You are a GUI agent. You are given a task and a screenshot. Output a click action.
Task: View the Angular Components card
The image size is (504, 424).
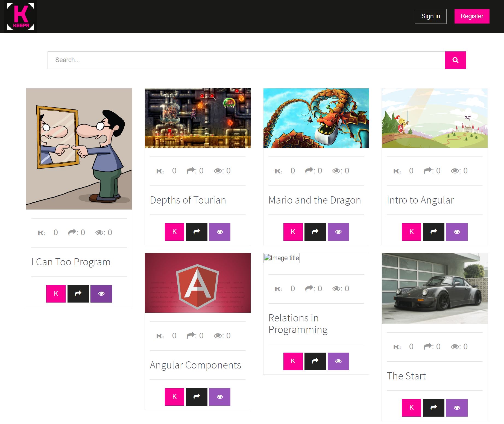click(220, 397)
